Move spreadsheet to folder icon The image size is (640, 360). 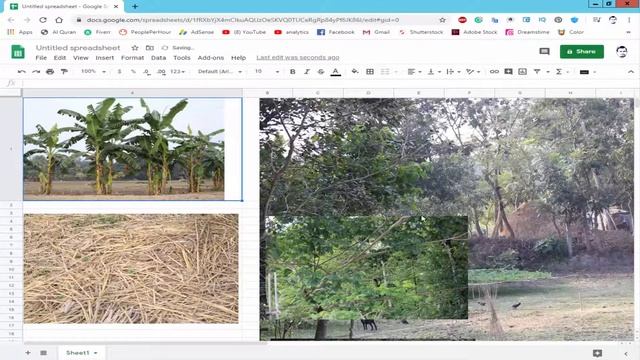tap(150, 48)
